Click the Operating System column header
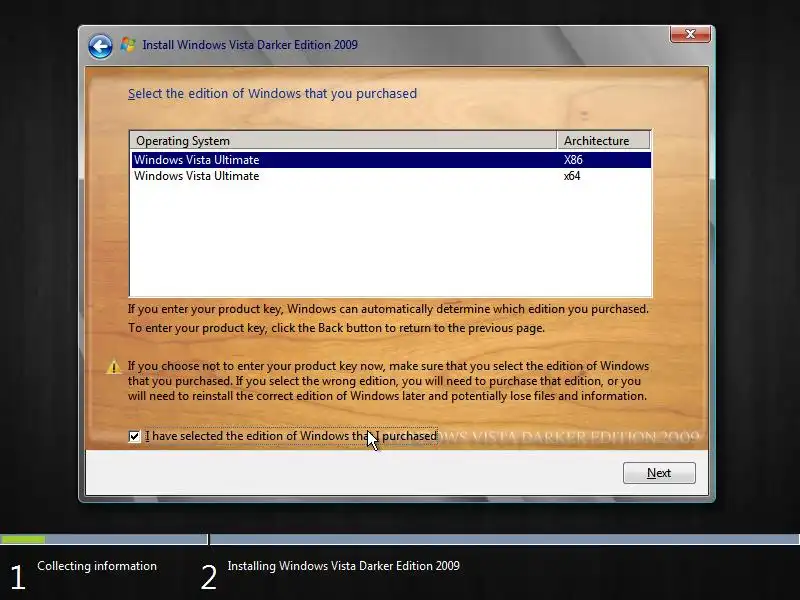800x600 pixels. (x=343, y=140)
